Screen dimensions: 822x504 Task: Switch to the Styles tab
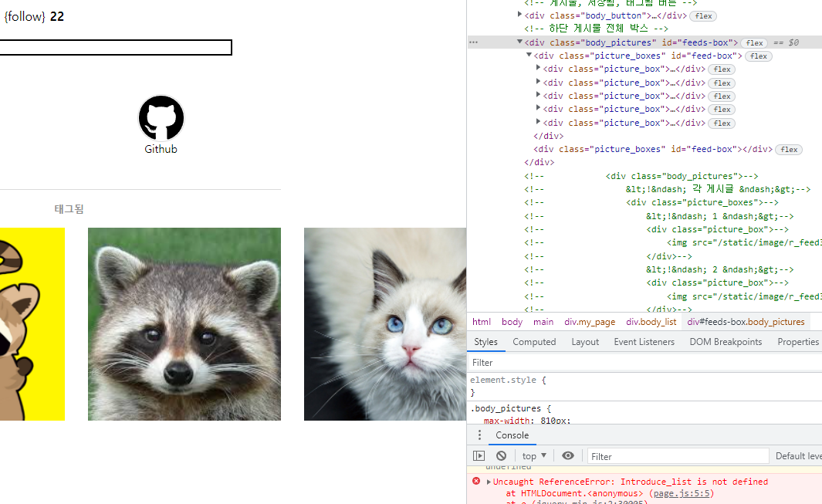click(x=485, y=342)
